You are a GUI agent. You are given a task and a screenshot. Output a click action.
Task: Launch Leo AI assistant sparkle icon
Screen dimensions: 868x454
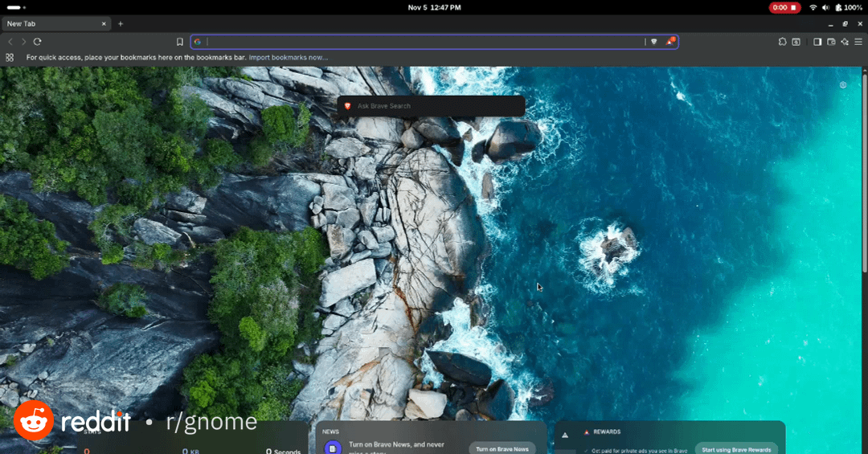845,42
